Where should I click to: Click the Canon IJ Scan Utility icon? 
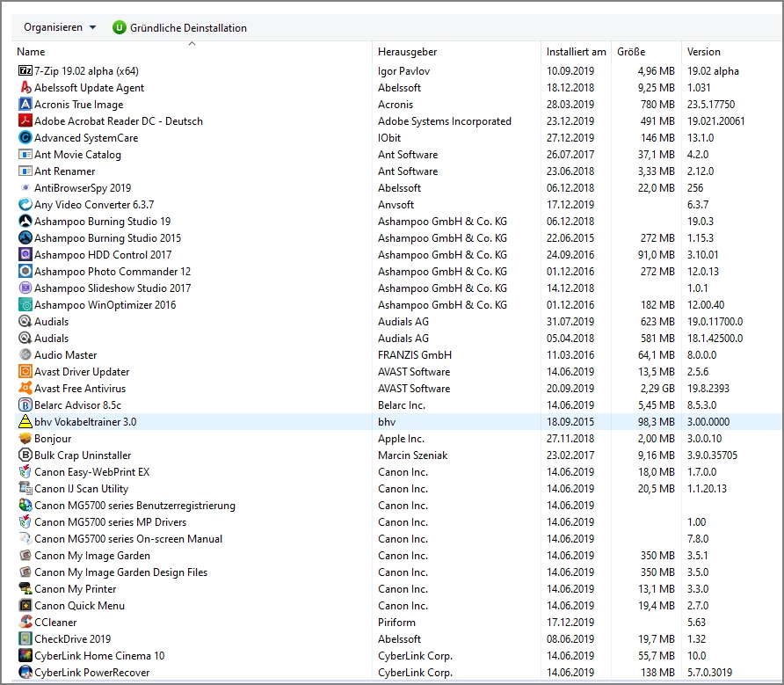click(25, 488)
